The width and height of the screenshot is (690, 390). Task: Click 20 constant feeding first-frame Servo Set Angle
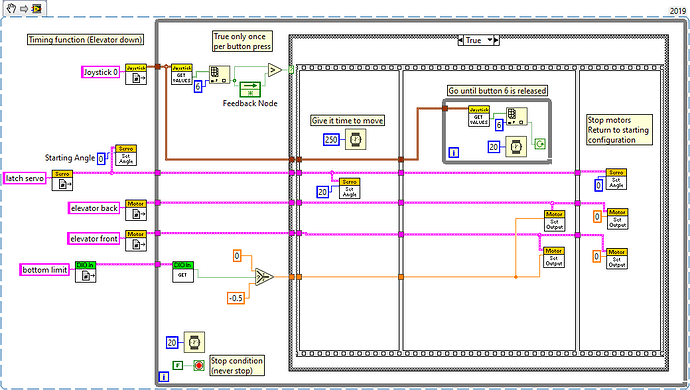323,192
